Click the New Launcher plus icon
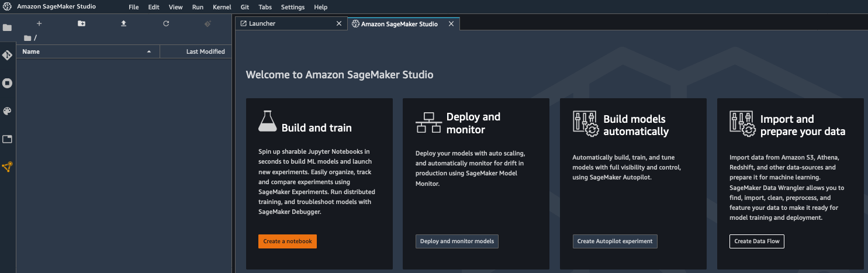The image size is (868, 273). pyautogui.click(x=39, y=23)
